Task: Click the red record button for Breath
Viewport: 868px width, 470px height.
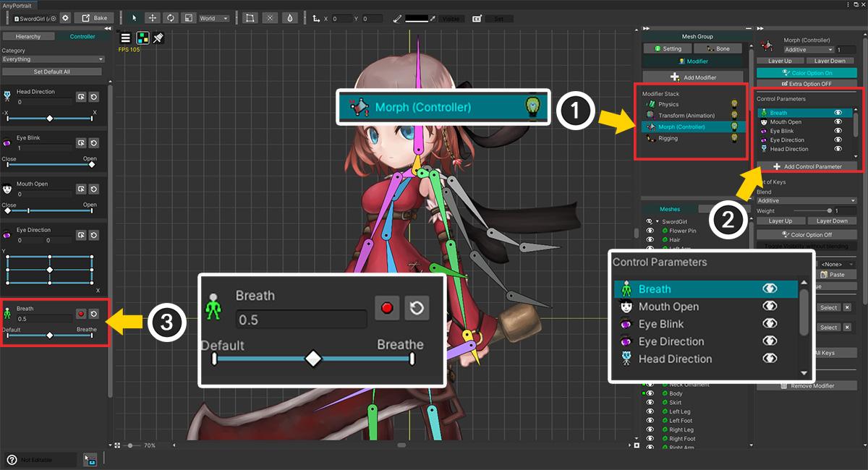Action: pos(82,313)
